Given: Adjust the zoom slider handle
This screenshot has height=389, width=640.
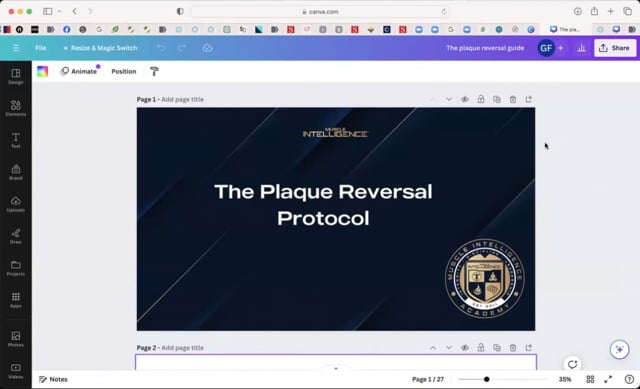Looking at the screenshot, I should 487,379.
